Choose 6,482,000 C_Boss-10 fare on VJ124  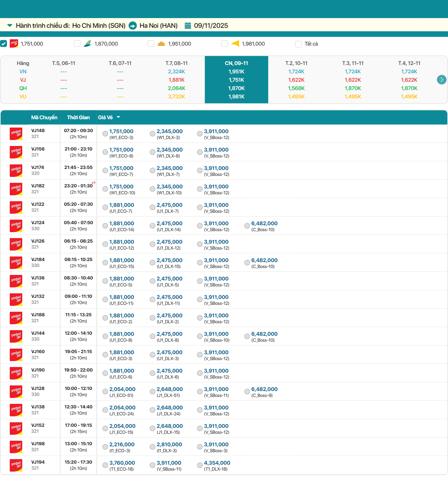coord(247,226)
